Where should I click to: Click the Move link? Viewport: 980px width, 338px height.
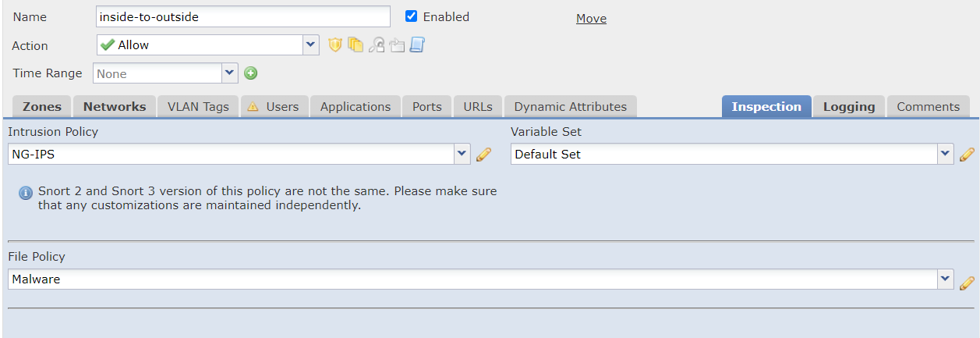point(591,19)
